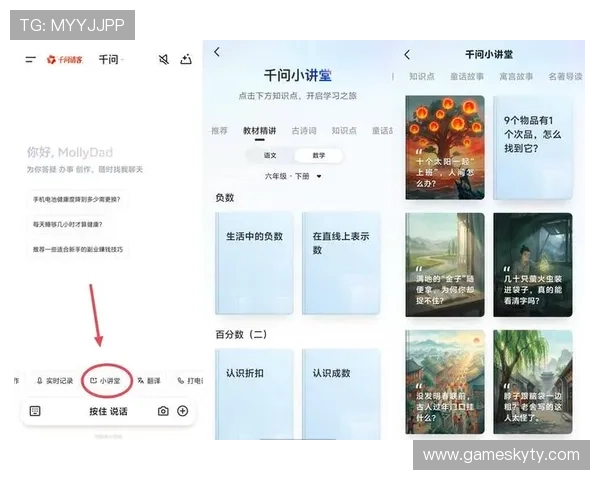Select suggestion 推荐一些适合新手的副业赚钱技巧
600x480 pixels.
(78, 250)
